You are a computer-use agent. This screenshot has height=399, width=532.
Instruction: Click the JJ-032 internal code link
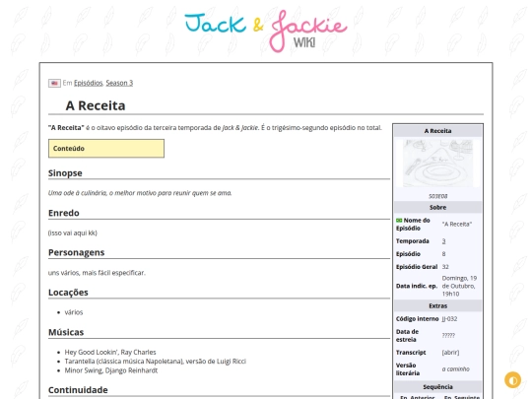[x=449, y=318]
